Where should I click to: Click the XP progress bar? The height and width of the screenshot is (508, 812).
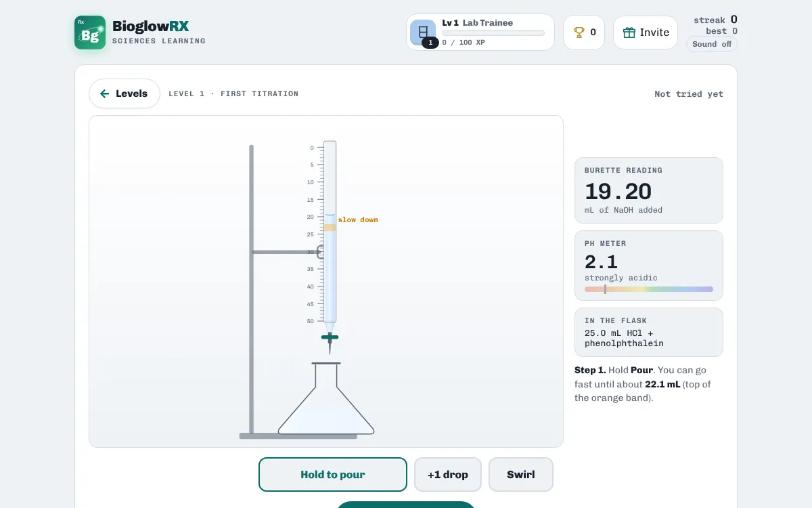coord(493,33)
